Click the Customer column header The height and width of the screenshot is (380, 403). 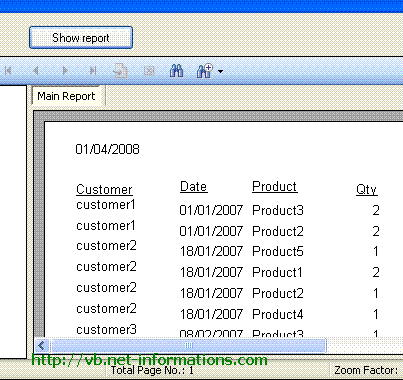pyautogui.click(x=104, y=189)
